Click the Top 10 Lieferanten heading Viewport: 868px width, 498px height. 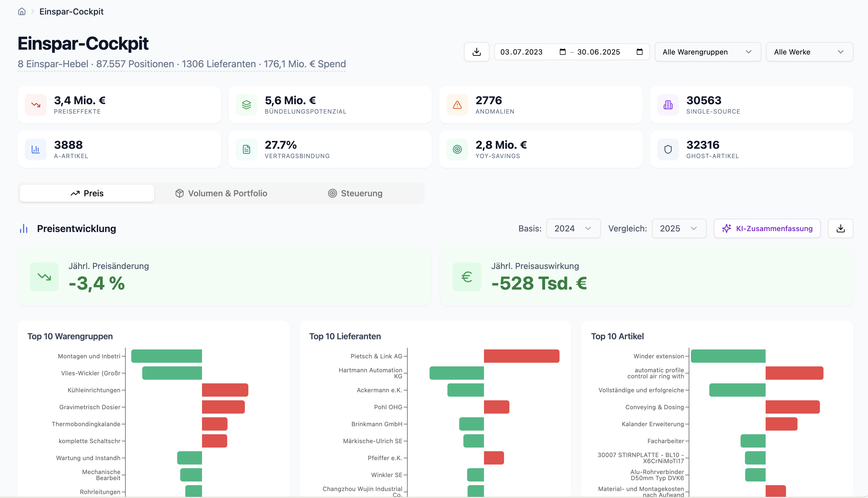tap(345, 336)
